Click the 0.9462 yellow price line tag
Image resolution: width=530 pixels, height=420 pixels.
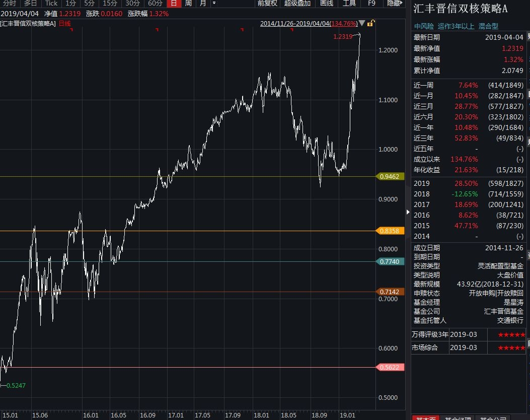click(x=390, y=177)
